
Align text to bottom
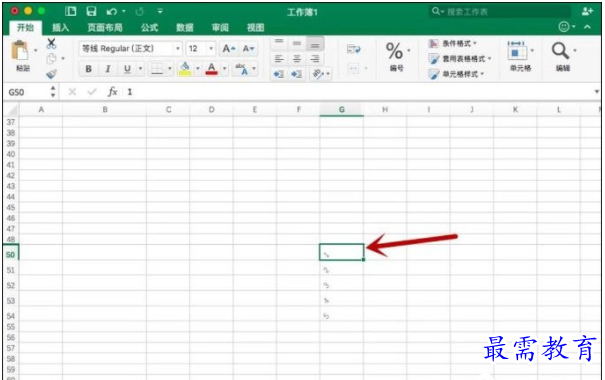[315, 45]
